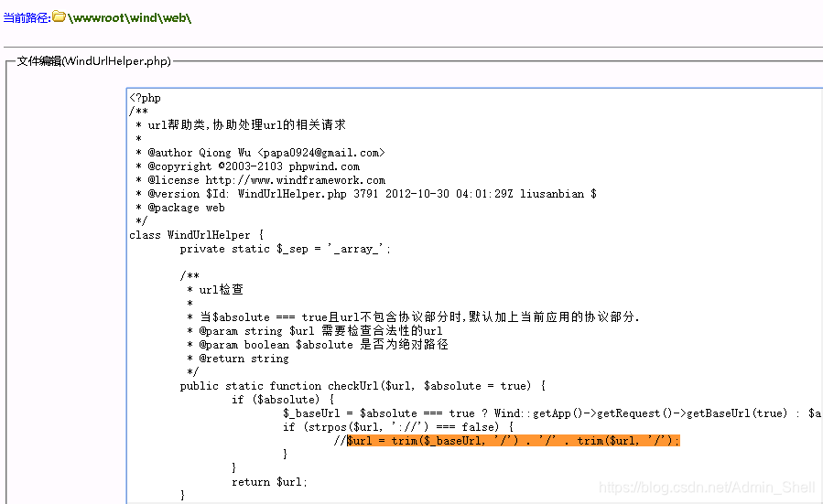Click the 当前路径 label
The image size is (823, 504).
tap(27, 17)
